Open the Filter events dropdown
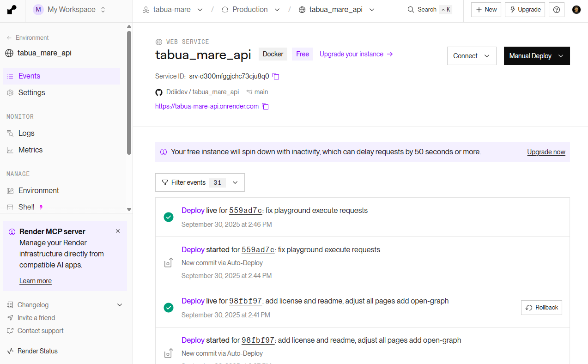 click(200, 182)
